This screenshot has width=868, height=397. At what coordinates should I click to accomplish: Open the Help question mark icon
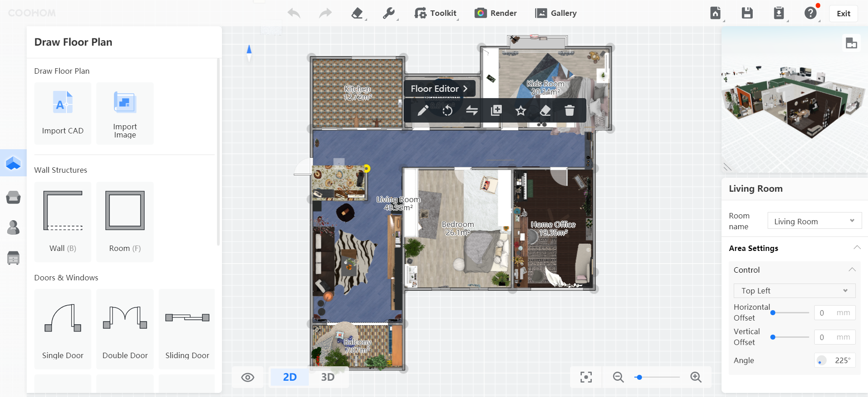pos(811,13)
